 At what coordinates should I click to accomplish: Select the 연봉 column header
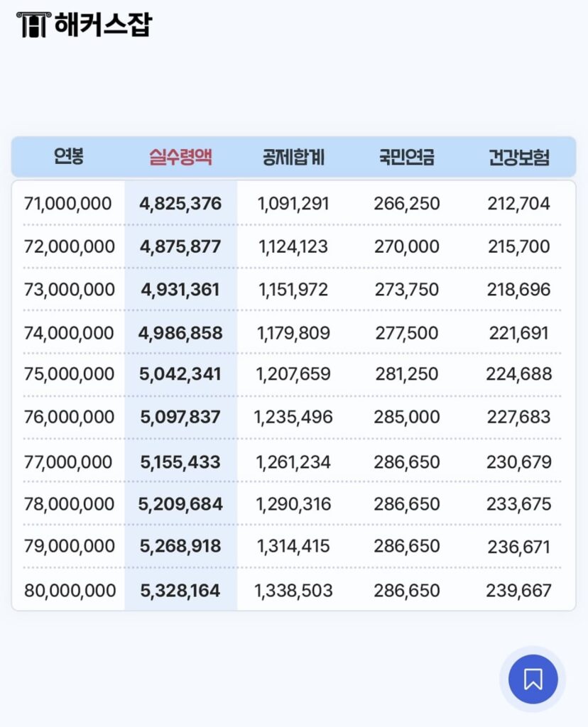click(69, 157)
